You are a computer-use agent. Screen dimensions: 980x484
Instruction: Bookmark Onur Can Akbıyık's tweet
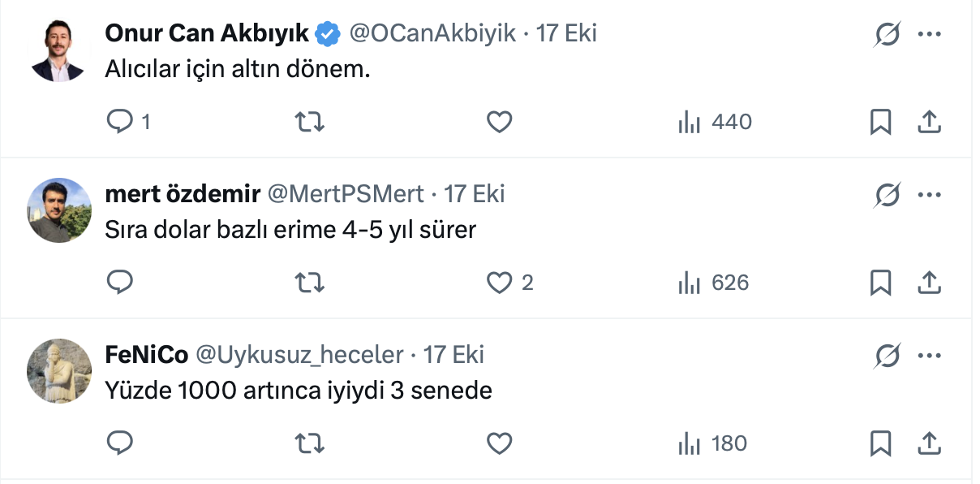(x=880, y=122)
